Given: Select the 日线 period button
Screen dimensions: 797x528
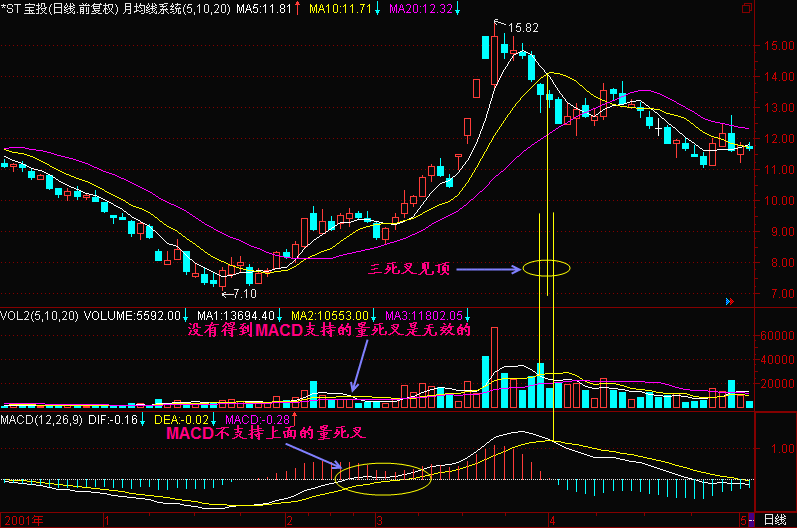Looking at the screenshot, I should pyautogui.click(x=773, y=520).
